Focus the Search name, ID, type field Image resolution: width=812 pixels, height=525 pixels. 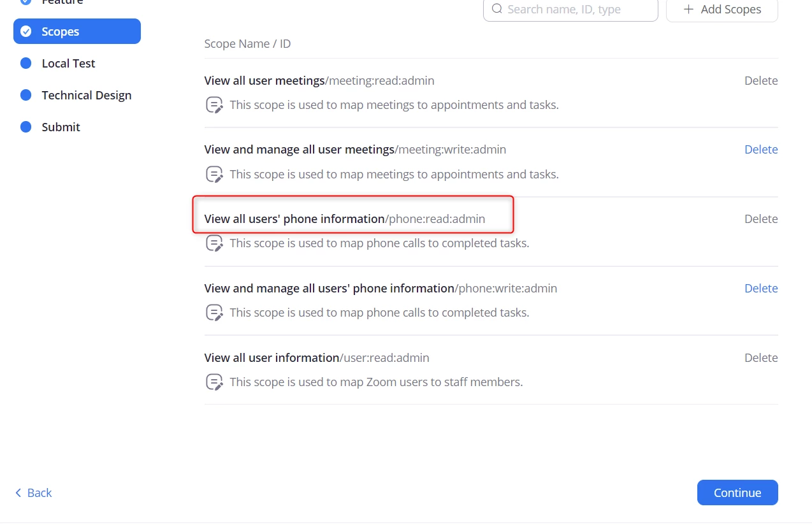tap(570, 9)
